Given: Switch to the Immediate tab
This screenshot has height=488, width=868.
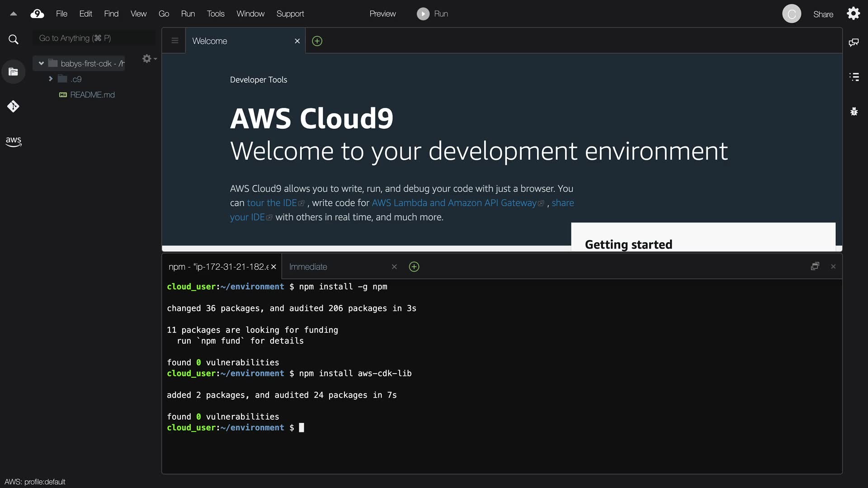Looking at the screenshot, I should pyautogui.click(x=308, y=267).
